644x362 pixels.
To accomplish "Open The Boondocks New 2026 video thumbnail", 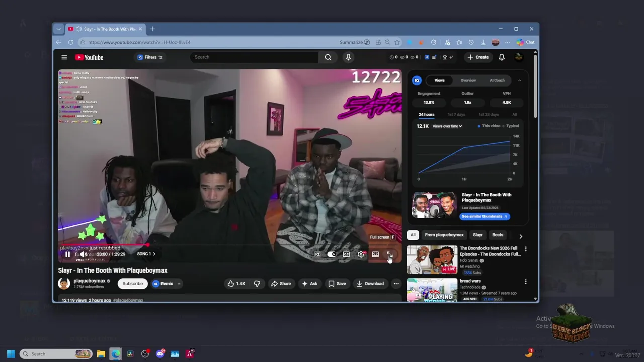I will pyautogui.click(x=432, y=259).
